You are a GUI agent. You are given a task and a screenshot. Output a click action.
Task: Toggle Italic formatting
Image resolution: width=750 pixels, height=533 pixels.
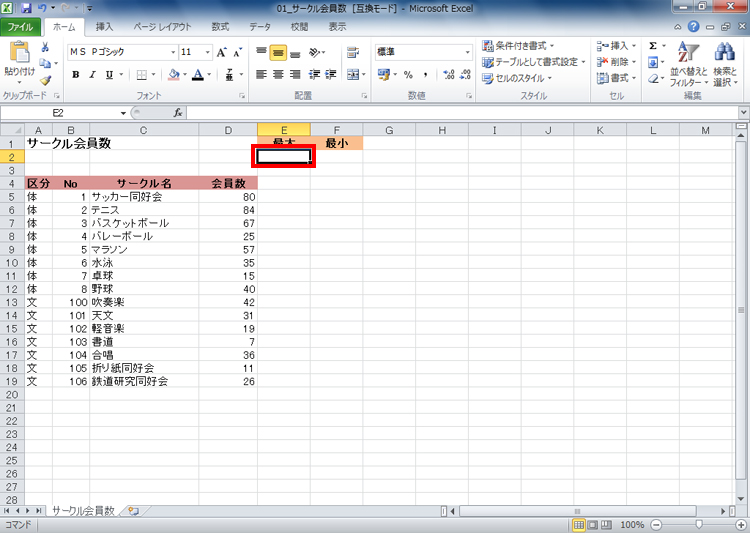[92, 75]
